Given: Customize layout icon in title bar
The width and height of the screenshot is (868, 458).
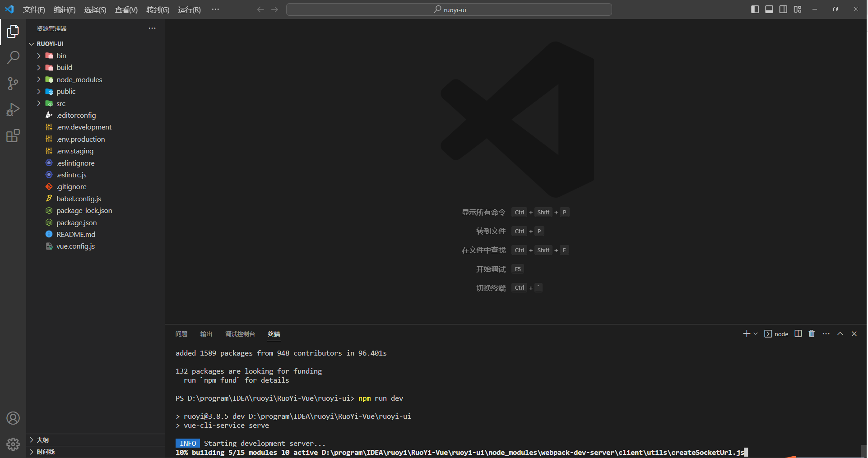Looking at the screenshot, I should tap(798, 9).
